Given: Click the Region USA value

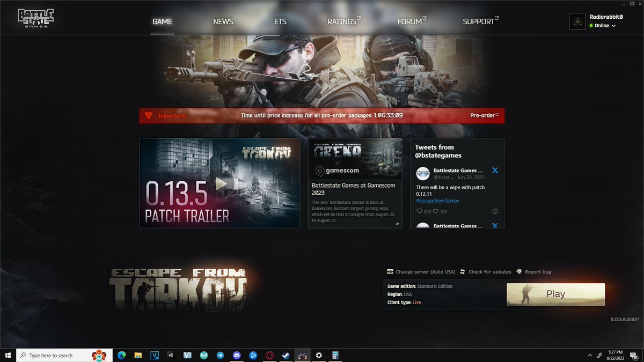Looking at the screenshot, I should [x=408, y=294].
